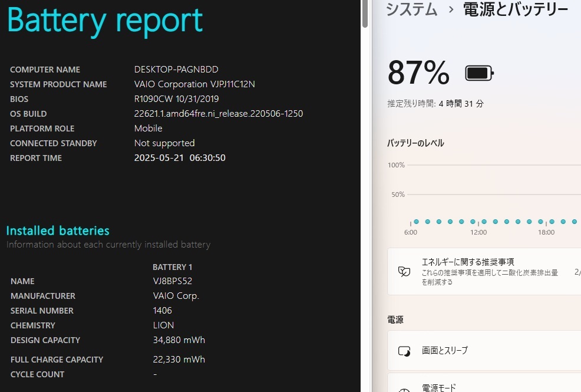Screen dimensions: 581x392
Task: Click the 12:00 label on battery chart
Action: 478,232
